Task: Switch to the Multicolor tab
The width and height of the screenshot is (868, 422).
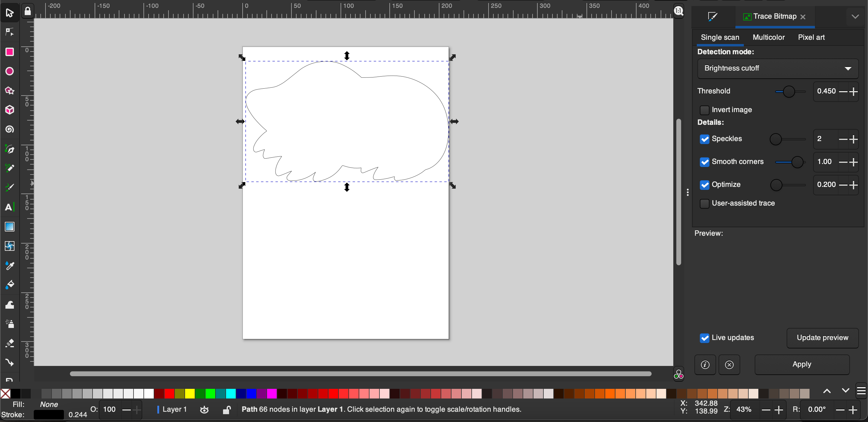Action: point(769,37)
